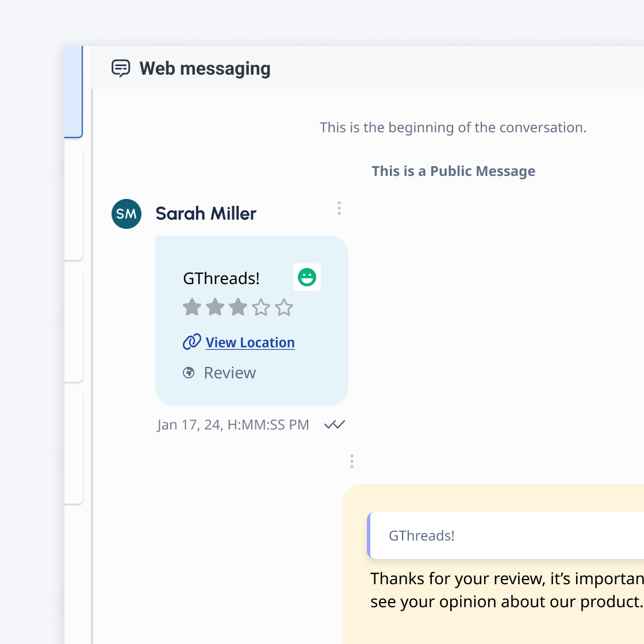The image size is (644, 644).
Task: Select the highlighted top conversation in sidebar
Action: (x=74, y=92)
